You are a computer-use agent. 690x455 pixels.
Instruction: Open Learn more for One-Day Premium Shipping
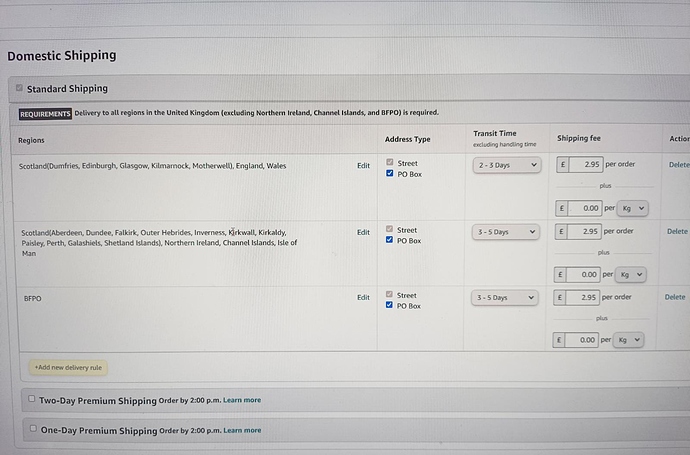pyautogui.click(x=242, y=431)
